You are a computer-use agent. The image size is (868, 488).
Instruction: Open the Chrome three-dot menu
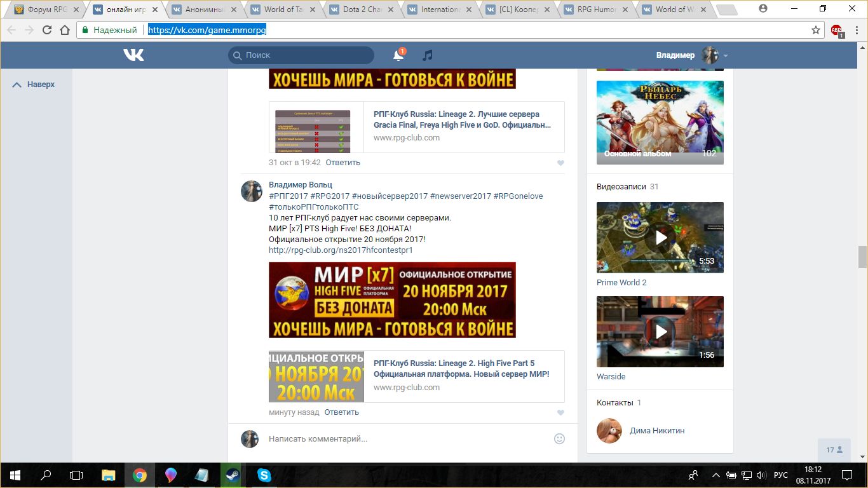tap(856, 30)
